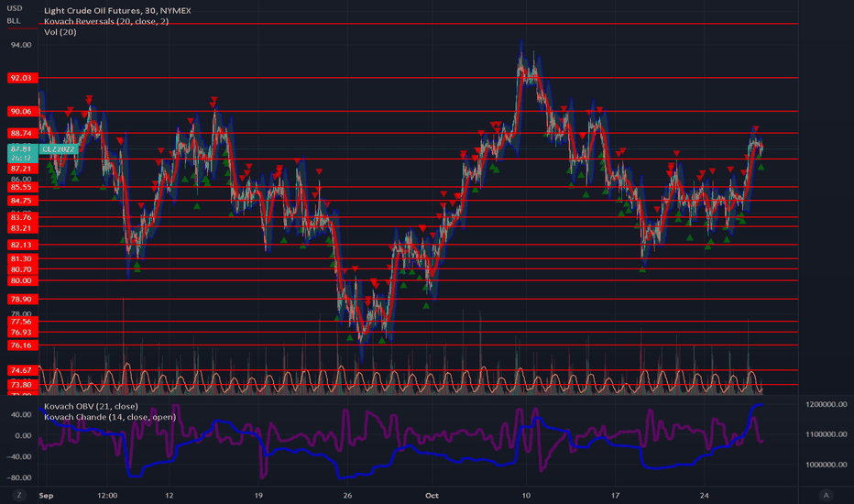Click the -40.00 Chande axis value
Screen dimensions: 854x504
tap(19, 456)
